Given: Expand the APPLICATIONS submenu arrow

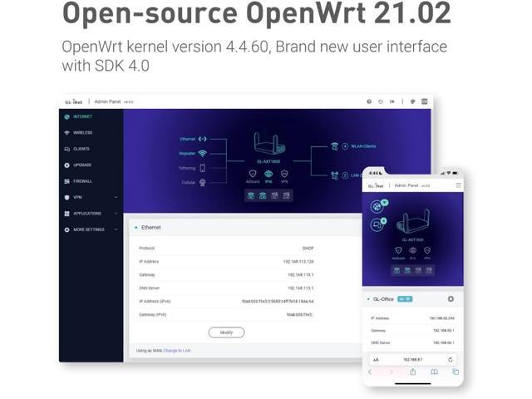Looking at the screenshot, I should point(116,214).
